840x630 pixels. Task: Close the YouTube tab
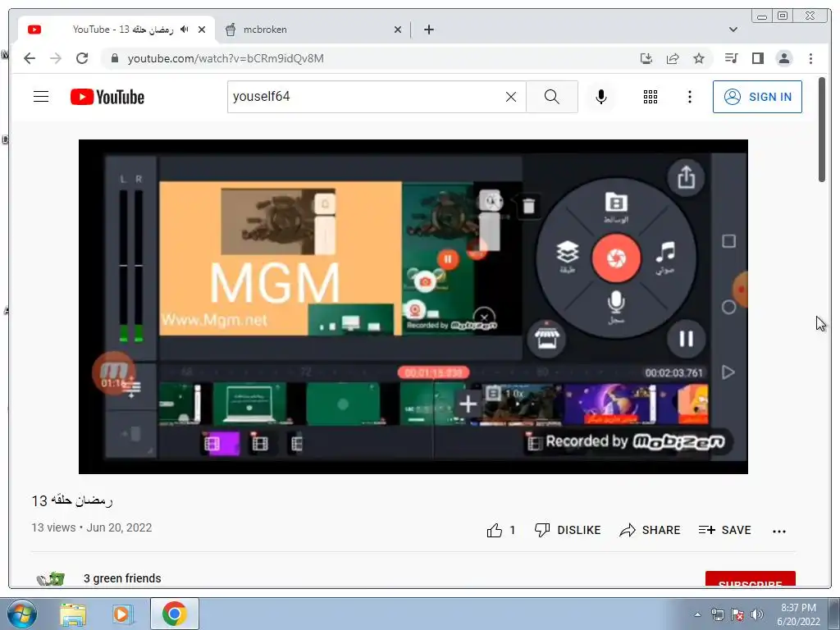click(x=202, y=30)
